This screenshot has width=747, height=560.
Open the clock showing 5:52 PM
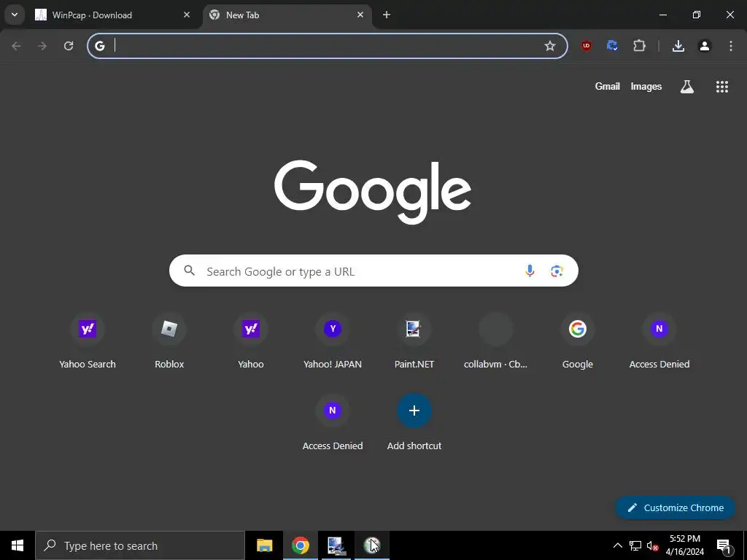pyautogui.click(x=684, y=545)
